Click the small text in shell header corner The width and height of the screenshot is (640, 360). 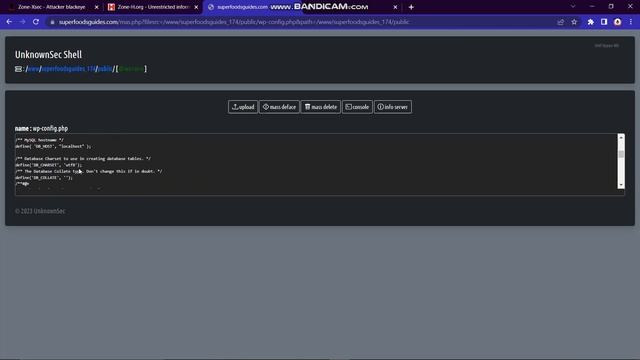607,46
